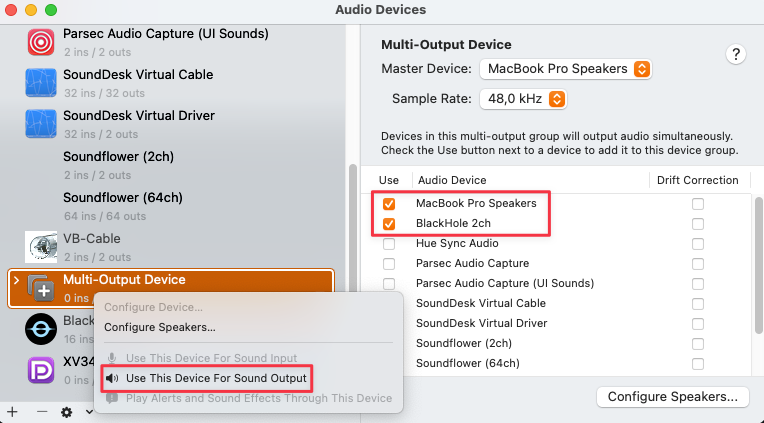The width and height of the screenshot is (764, 423).
Task: Open the gear actions menu
Action: [x=66, y=411]
